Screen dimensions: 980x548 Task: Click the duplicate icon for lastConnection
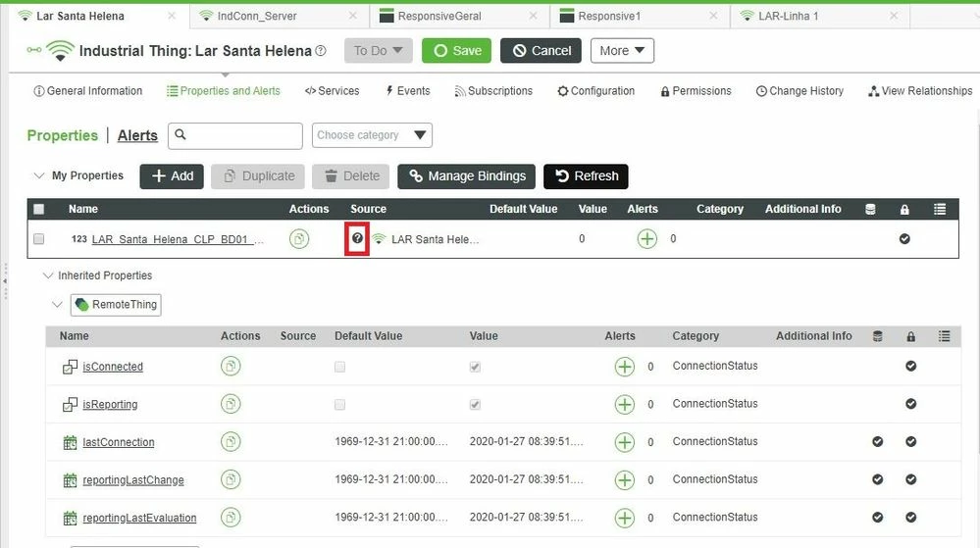231,442
